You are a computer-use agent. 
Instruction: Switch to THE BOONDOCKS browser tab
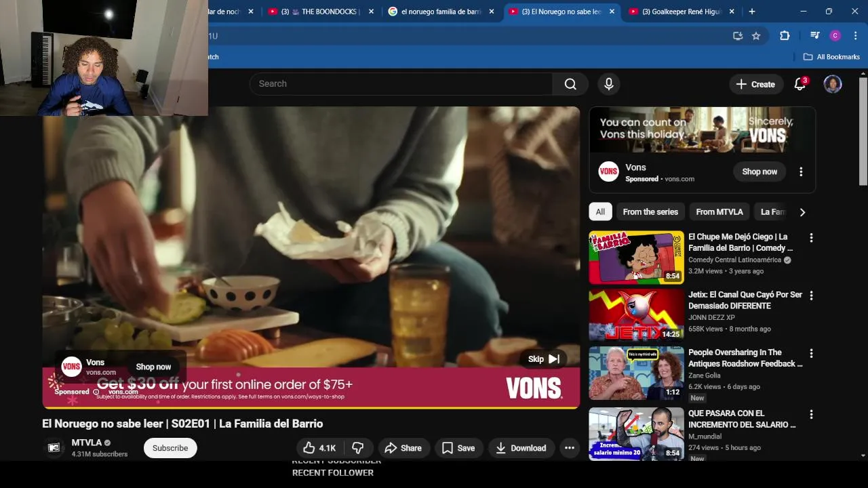[320, 12]
